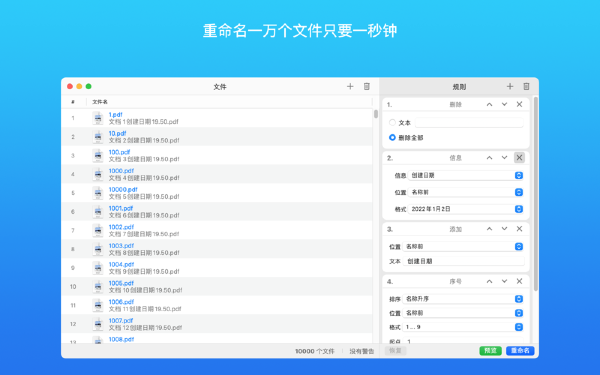
Task: Remove rule 4 序号 with its X
Action: [x=519, y=281]
